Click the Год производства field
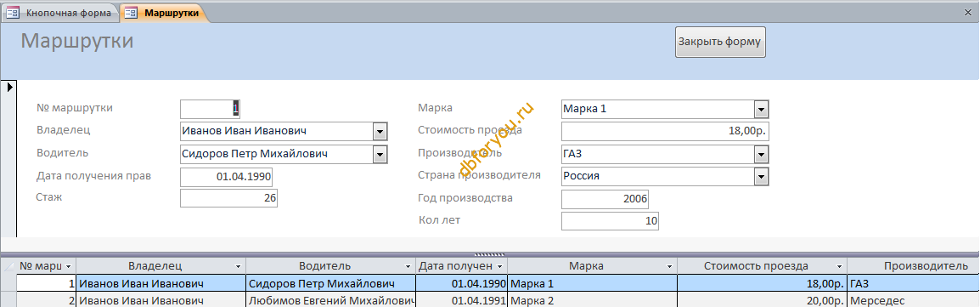 pos(605,199)
